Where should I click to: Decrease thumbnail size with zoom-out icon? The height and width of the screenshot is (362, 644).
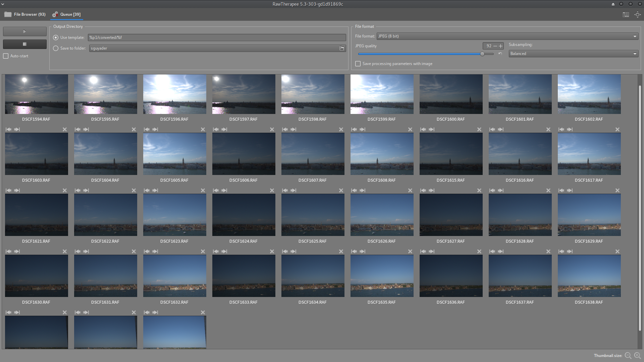628,356
